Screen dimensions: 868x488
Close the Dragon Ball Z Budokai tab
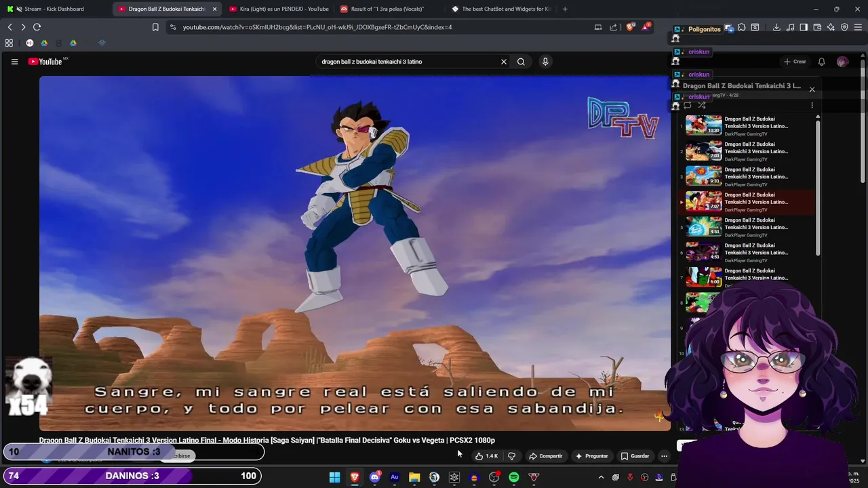click(214, 9)
